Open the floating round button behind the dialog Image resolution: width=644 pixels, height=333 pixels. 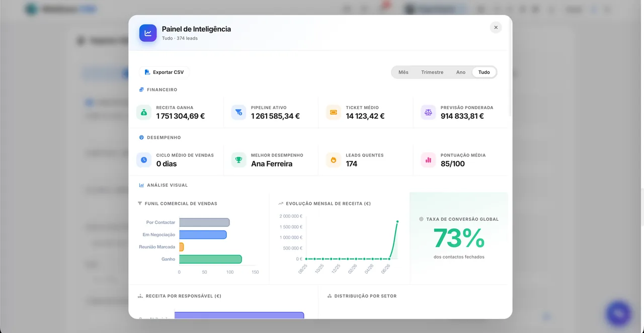(x=618, y=313)
